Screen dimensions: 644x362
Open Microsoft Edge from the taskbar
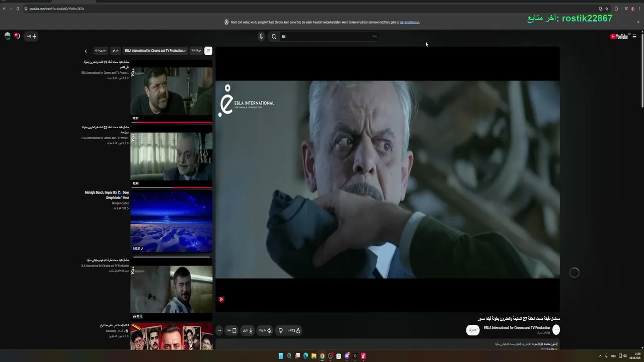click(x=305, y=356)
